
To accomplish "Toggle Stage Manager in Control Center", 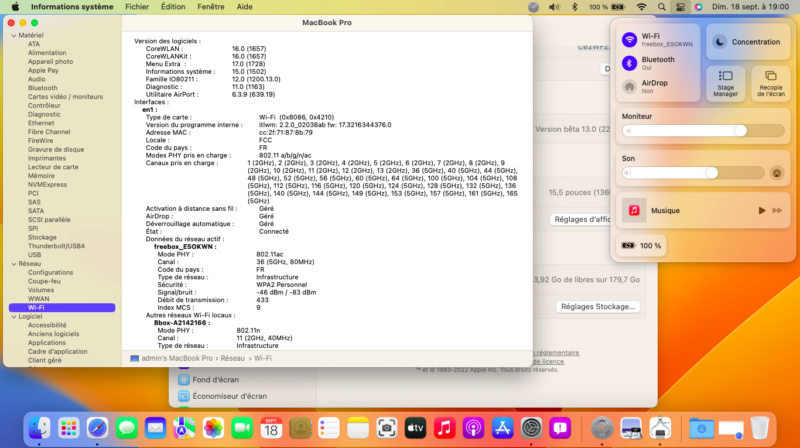I will click(726, 84).
